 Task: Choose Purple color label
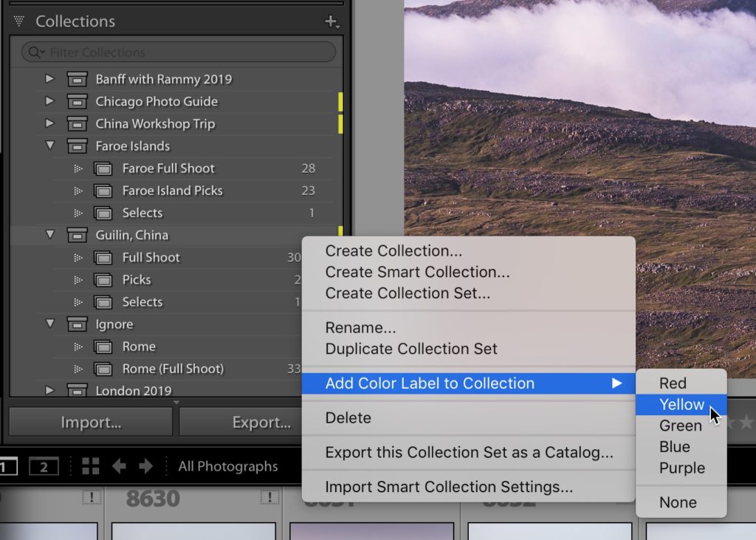(x=681, y=468)
